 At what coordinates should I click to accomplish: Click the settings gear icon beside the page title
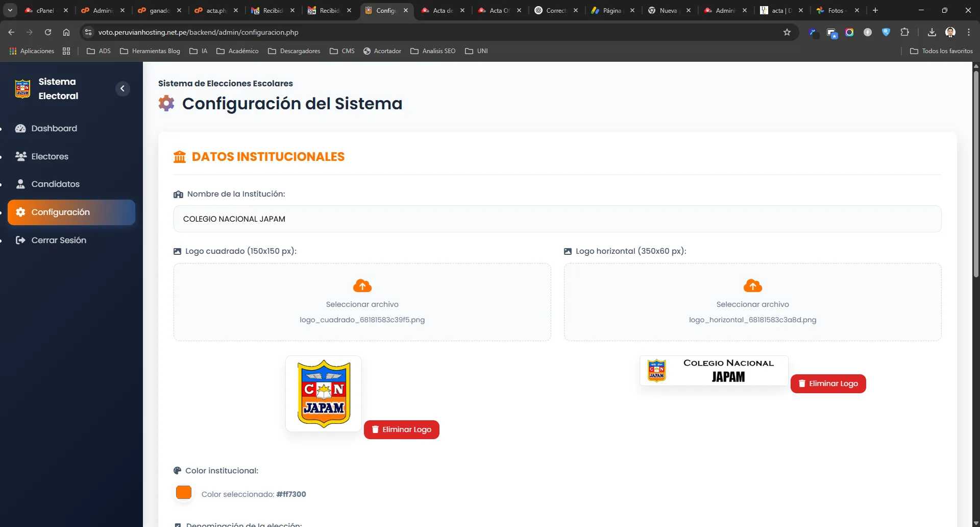point(166,103)
